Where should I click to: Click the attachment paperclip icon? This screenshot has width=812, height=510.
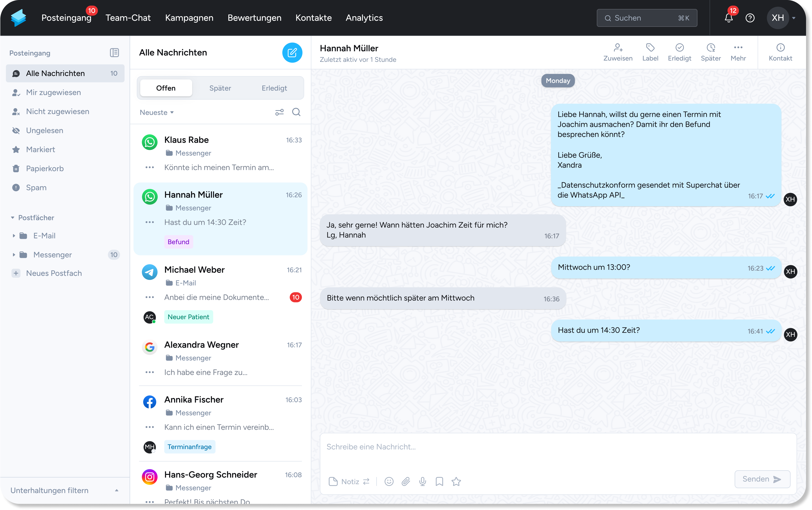406,481
